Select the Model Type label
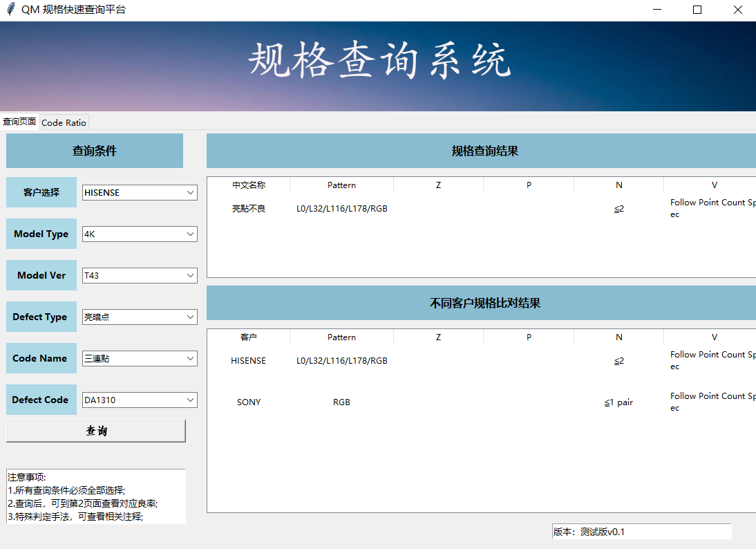Image resolution: width=756 pixels, height=549 pixels. (x=41, y=234)
